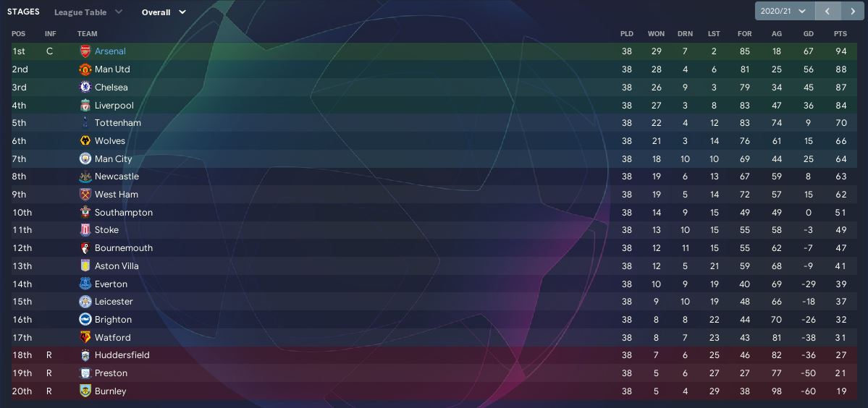Click the Bournemouth club badge
This screenshot has width=868, height=408.
85,247
